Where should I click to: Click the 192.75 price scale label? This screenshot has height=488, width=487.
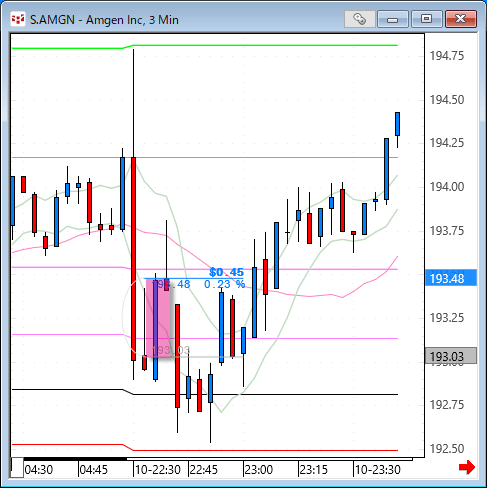[447, 405]
